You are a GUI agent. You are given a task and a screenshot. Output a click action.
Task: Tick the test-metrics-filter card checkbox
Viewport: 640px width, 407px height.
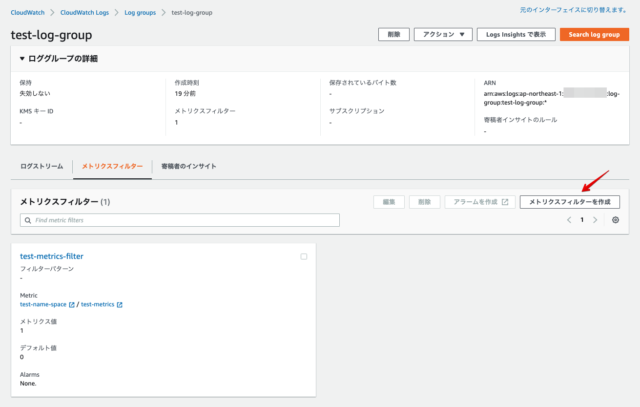click(x=304, y=256)
